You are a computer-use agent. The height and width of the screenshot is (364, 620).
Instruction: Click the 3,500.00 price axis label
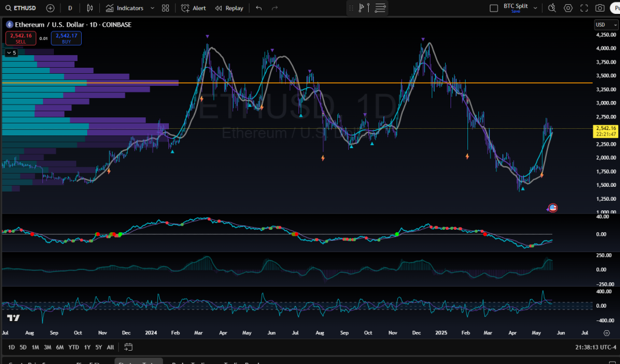605,76
